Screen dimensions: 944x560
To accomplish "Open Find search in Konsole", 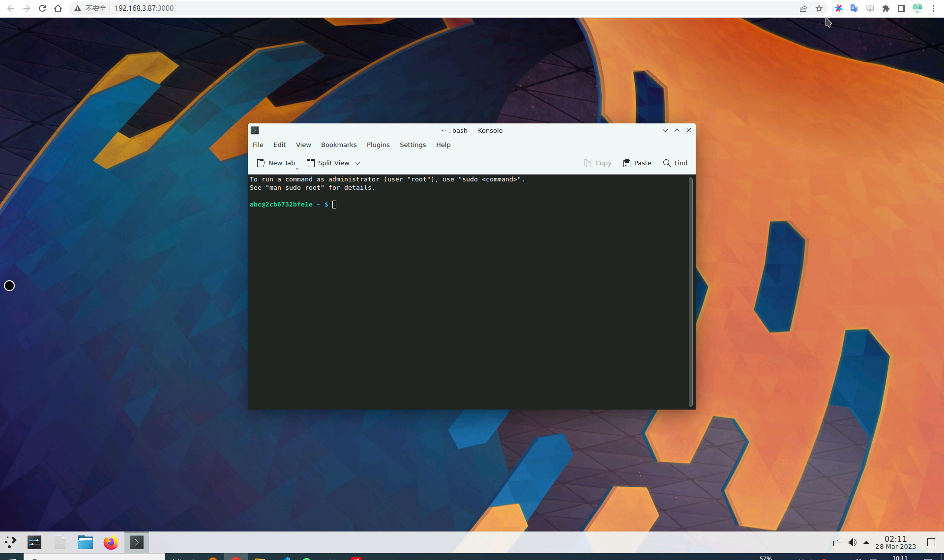I will point(675,163).
